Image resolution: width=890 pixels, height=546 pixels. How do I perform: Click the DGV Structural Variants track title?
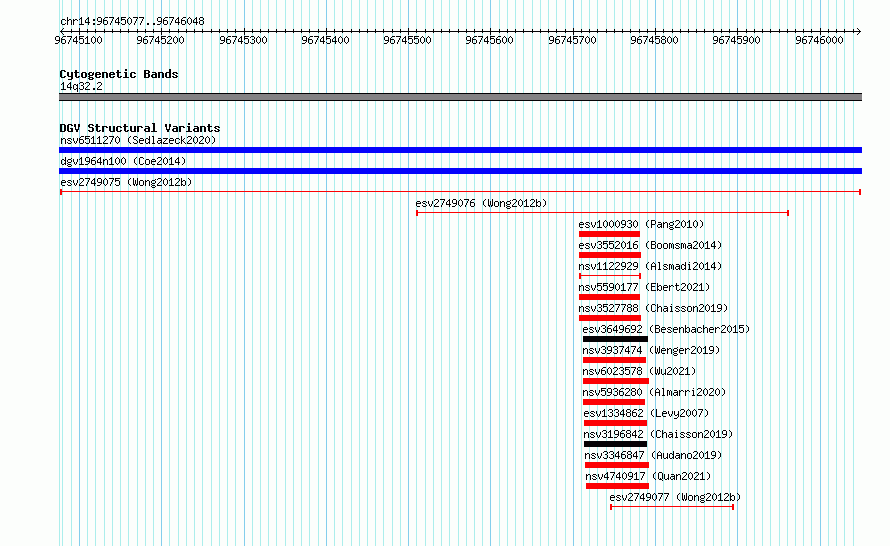(x=140, y=128)
